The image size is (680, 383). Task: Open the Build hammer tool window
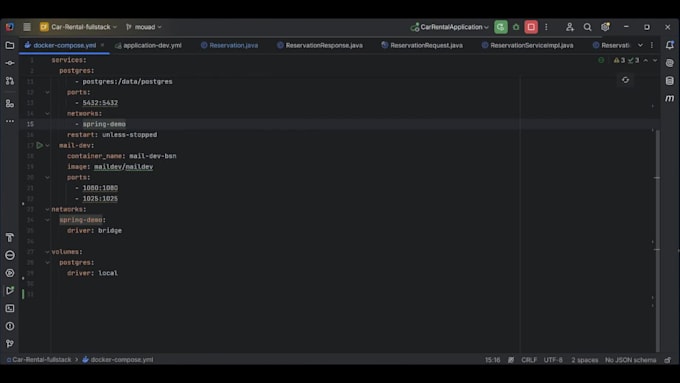click(x=10, y=237)
